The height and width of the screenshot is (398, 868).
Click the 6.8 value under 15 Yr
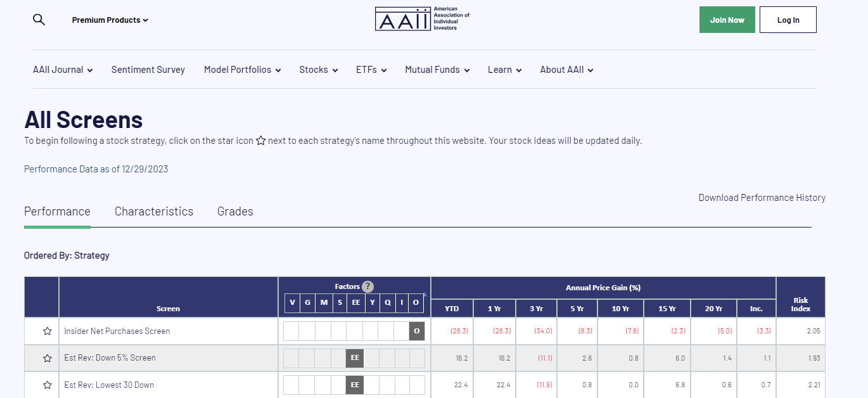click(x=680, y=385)
